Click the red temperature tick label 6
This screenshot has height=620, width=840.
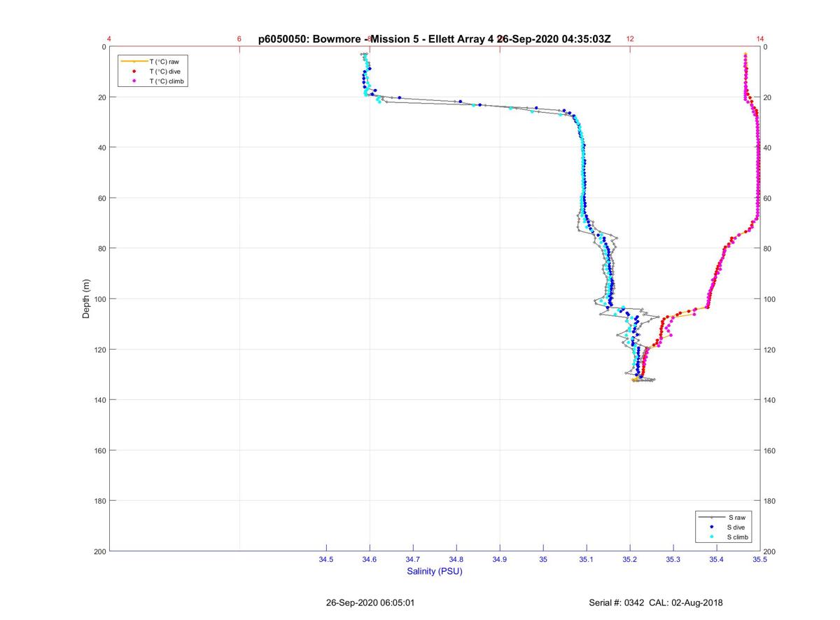point(239,39)
